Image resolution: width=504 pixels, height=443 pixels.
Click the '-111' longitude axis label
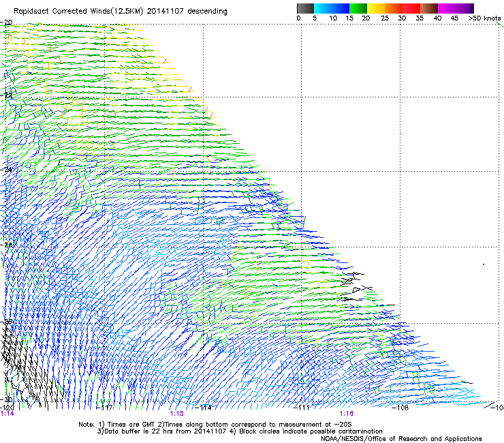(x=302, y=408)
